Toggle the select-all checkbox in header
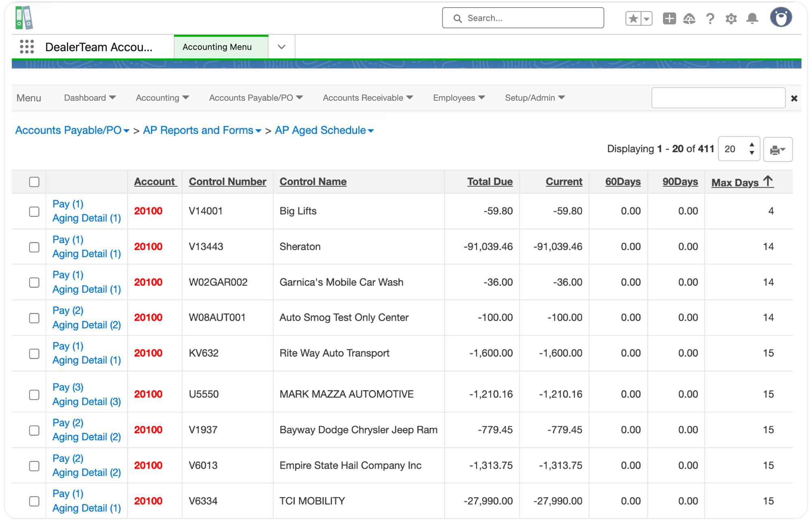Viewport: 812px width, 523px height. click(35, 182)
